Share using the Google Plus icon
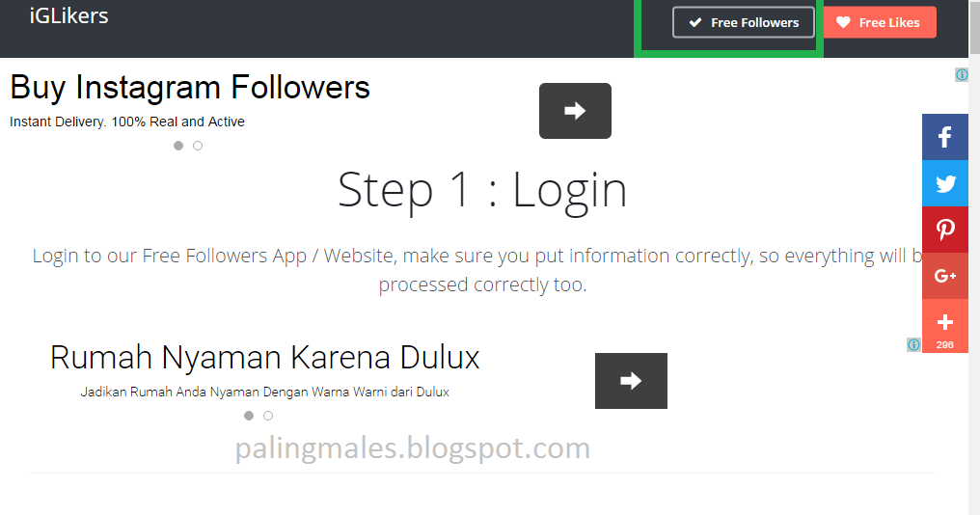 pyautogui.click(x=945, y=276)
